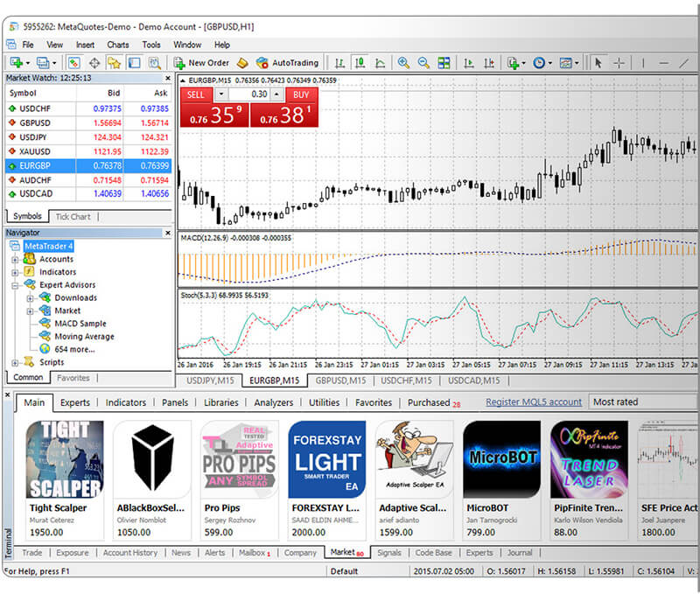Switch chart to bar chart style
This screenshot has width=700, height=594.
(339, 63)
